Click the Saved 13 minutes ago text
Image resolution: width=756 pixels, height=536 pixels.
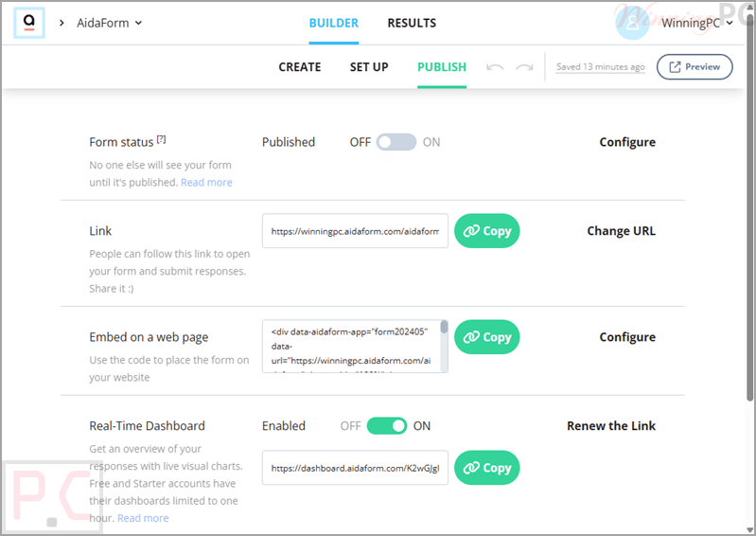pos(600,67)
